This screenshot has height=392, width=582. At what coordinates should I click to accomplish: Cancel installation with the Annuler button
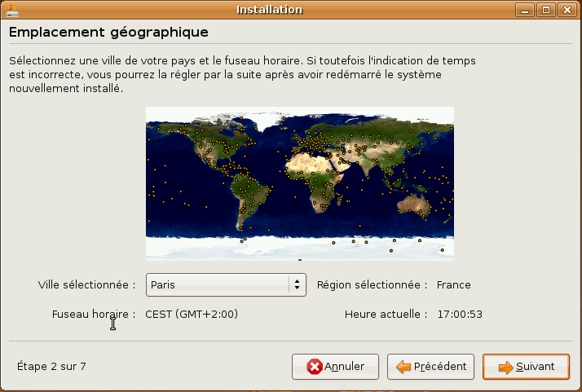point(335,367)
